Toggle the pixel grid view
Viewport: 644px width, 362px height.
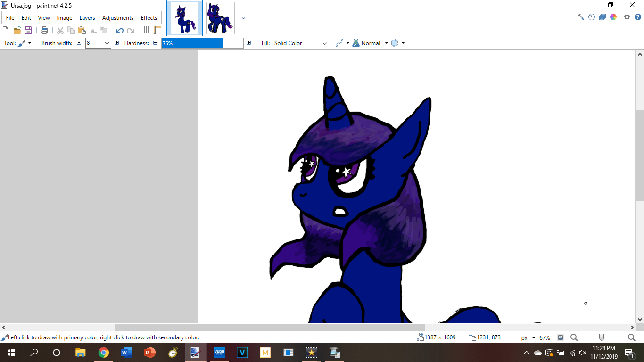pyautogui.click(x=146, y=30)
